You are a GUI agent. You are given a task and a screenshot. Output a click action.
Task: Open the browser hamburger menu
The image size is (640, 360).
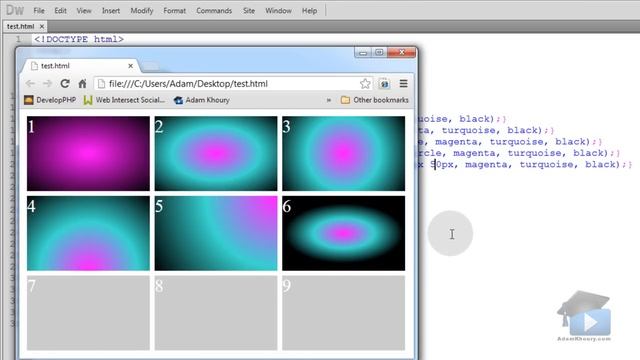(x=404, y=84)
